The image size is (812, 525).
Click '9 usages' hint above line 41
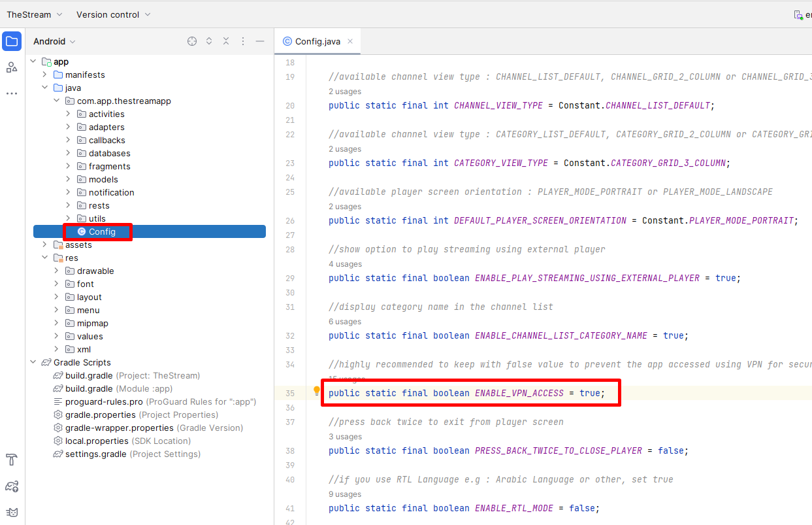tap(345, 494)
